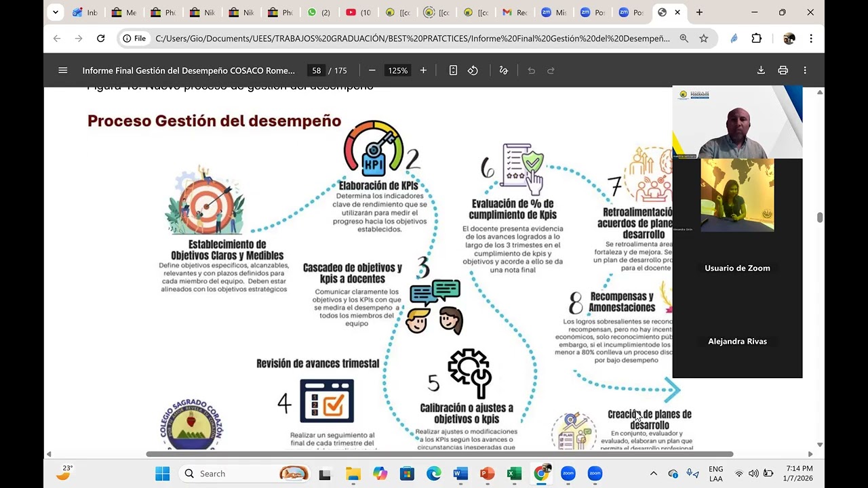Undo the last PDF annotation

[x=532, y=70]
